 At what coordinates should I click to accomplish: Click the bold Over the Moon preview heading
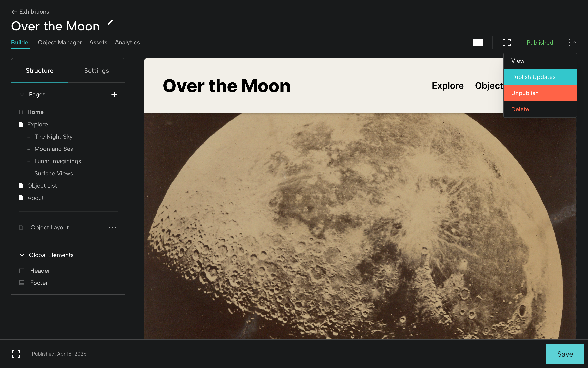[x=226, y=86]
